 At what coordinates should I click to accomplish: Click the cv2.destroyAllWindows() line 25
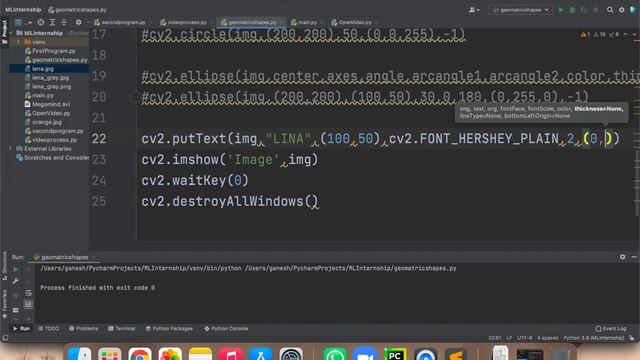click(x=229, y=202)
